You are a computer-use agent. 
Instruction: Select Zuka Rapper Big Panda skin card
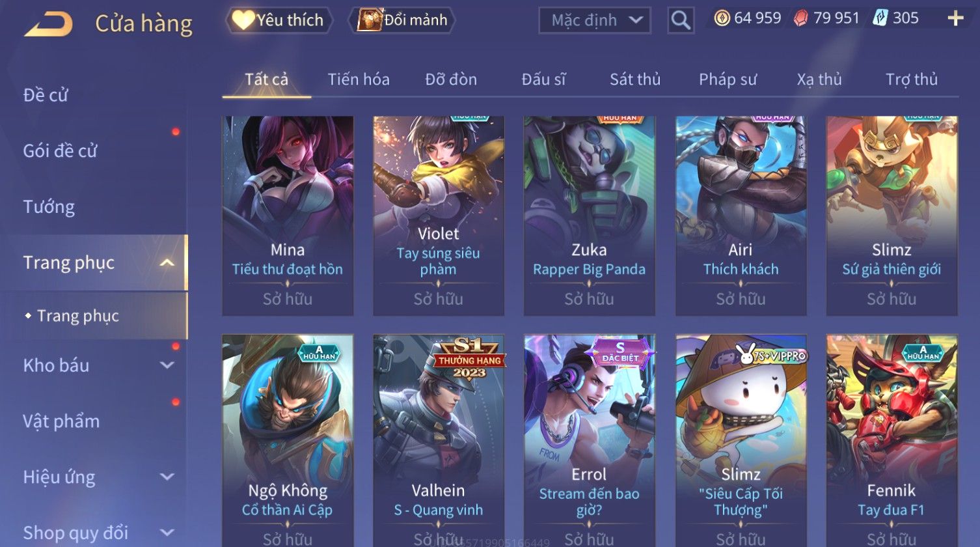click(x=589, y=216)
